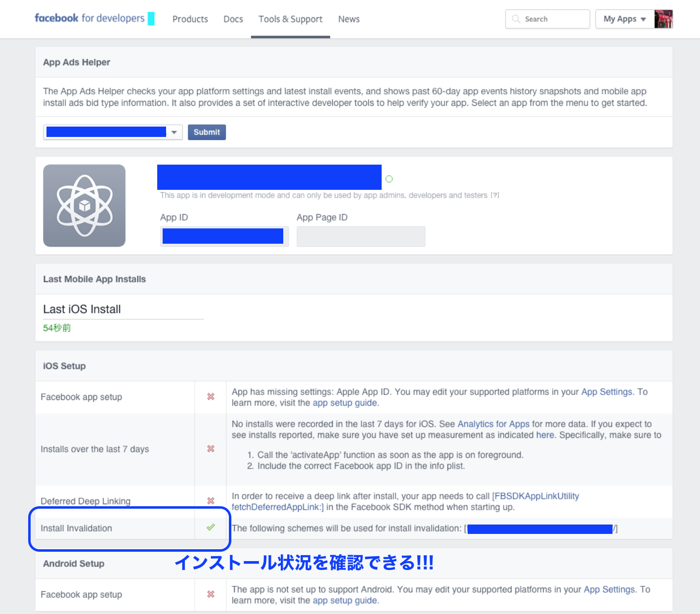
Task: Click the search magnifier icon
Action: 516,19
